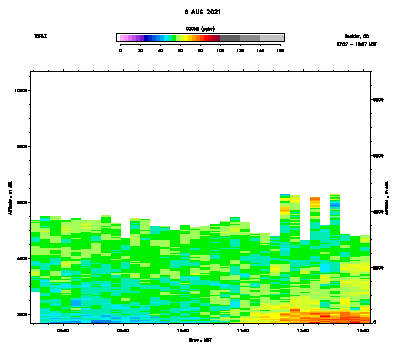The height and width of the screenshot is (360, 400).
Task: Click the Boulder, CO location label
Action: tap(357, 36)
